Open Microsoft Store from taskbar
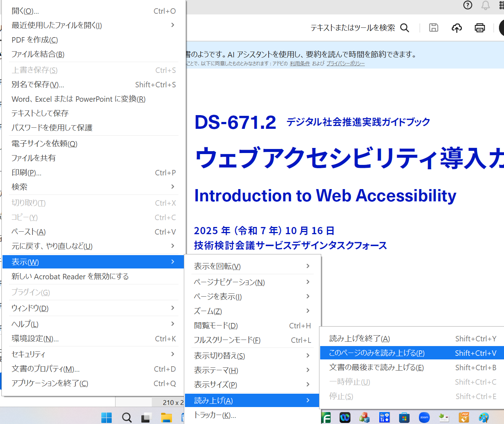Image resolution: width=504 pixels, height=424 pixels. (404, 418)
